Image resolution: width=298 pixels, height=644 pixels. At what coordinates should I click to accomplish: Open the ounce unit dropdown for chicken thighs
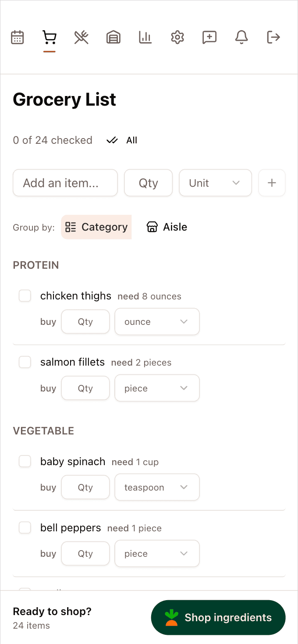click(x=157, y=321)
